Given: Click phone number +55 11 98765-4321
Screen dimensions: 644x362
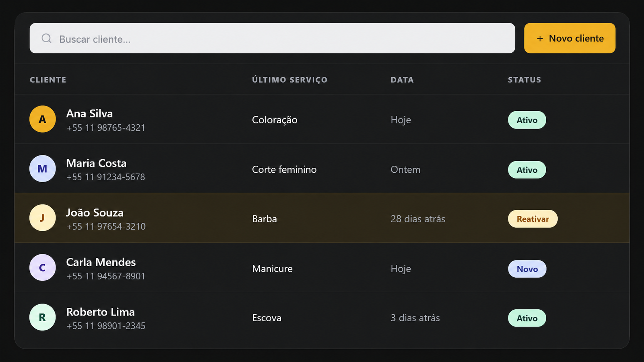Looking at the screenshot, I should 106,128.
